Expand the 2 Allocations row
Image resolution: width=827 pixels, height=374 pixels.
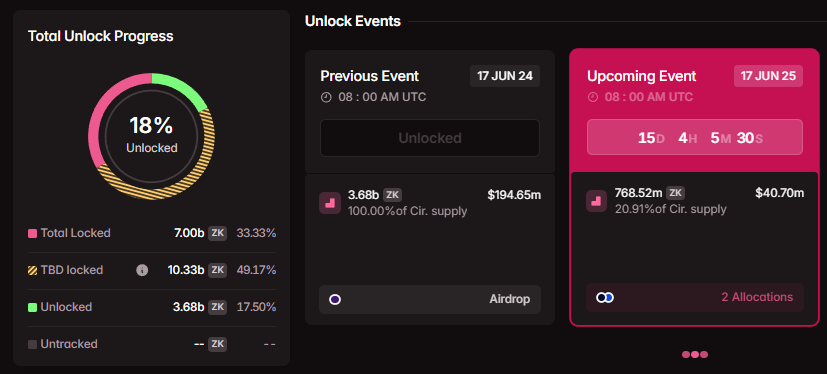(695, 298)
